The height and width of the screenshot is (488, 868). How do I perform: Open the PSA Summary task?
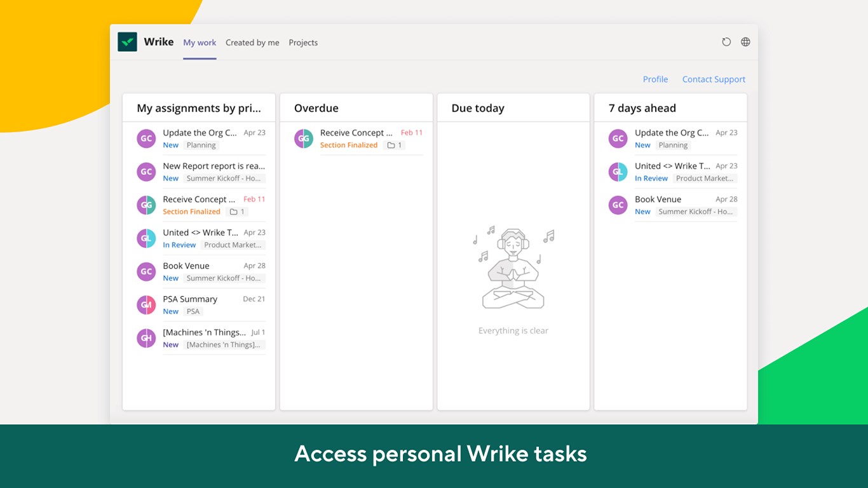190,299
